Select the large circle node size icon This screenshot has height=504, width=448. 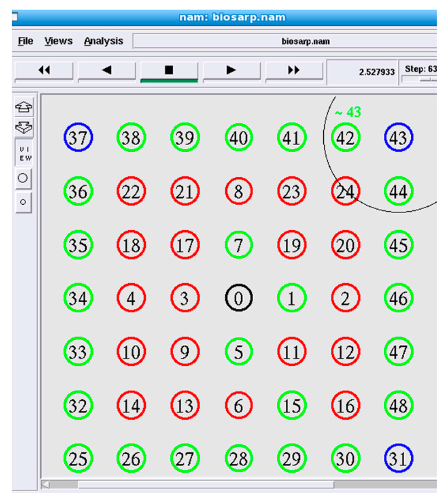click(x=23, y=178)
